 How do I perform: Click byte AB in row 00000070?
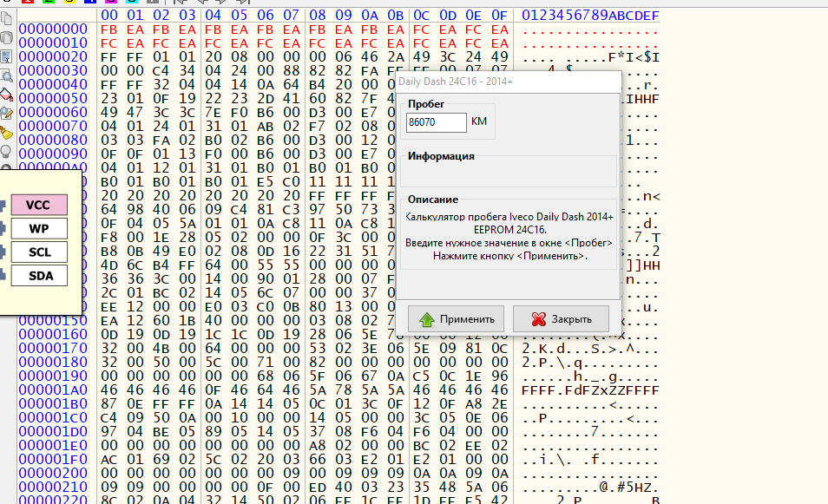[x=265, y=126]
